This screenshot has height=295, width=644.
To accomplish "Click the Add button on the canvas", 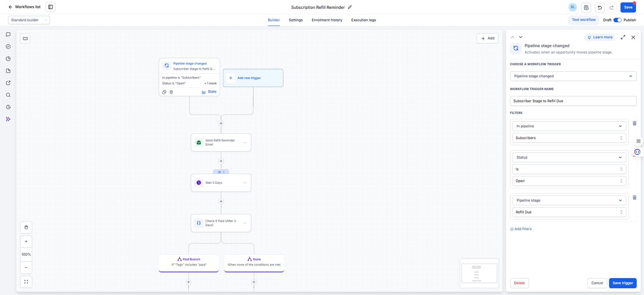I will [x=488, y=38].
